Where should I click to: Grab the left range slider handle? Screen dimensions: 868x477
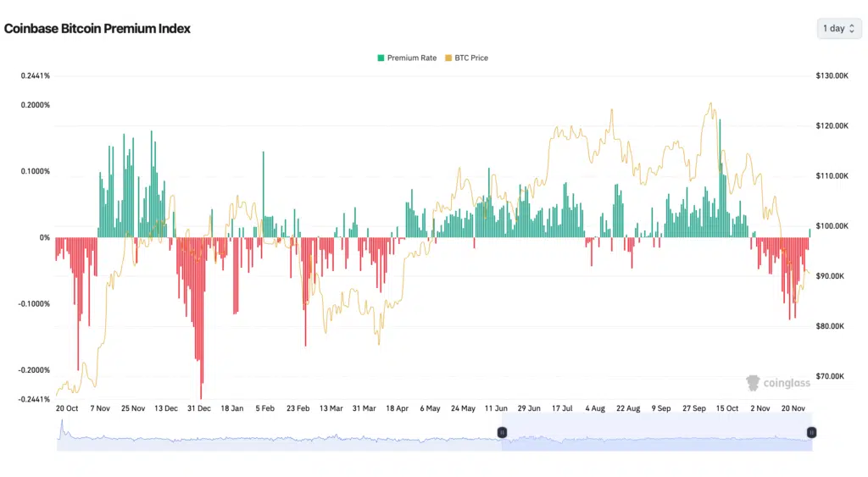(502, 432)
